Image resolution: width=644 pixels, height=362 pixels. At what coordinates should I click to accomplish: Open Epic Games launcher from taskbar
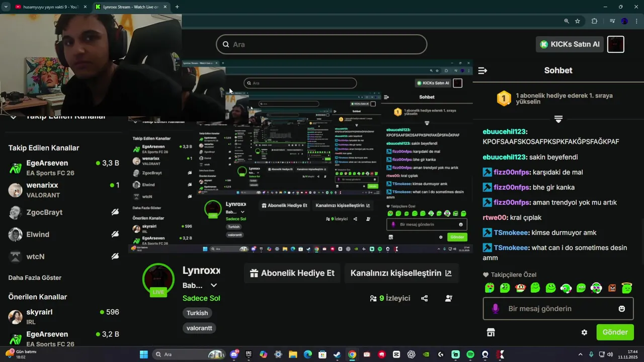pos(249,354)
